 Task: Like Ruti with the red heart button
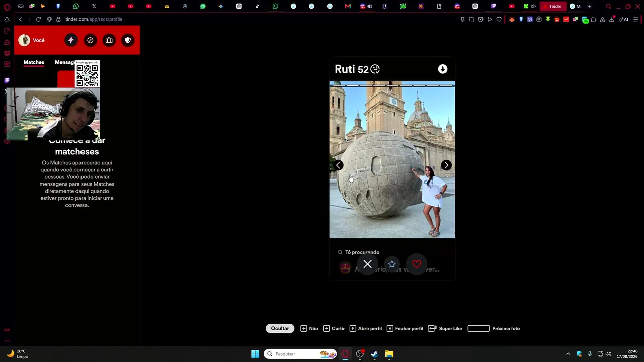pos(417,264)
